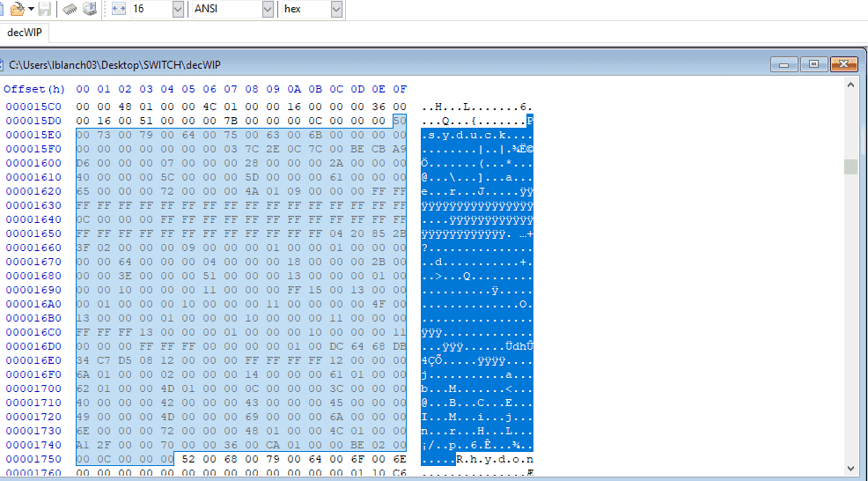This screenshot has width=868, height=481.
Task: Click offset row 00001730
Action: coord(33,431)
